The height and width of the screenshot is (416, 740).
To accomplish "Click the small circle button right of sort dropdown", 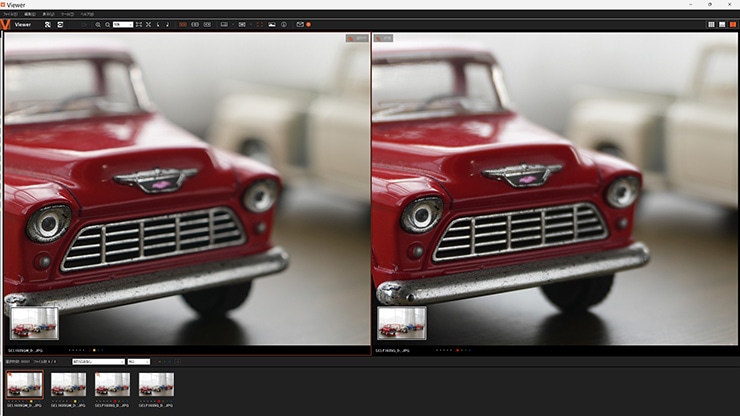I will pyautogui.click(x=177, y=362).
